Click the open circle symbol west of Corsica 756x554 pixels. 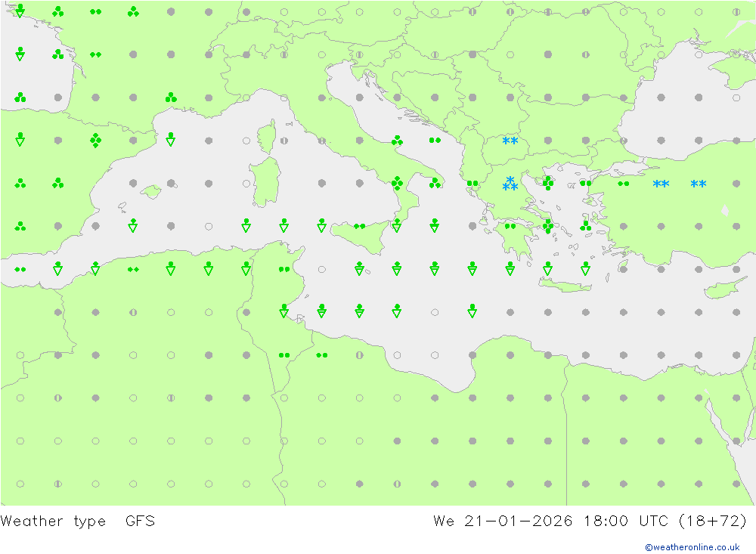(x=246, y=141)
